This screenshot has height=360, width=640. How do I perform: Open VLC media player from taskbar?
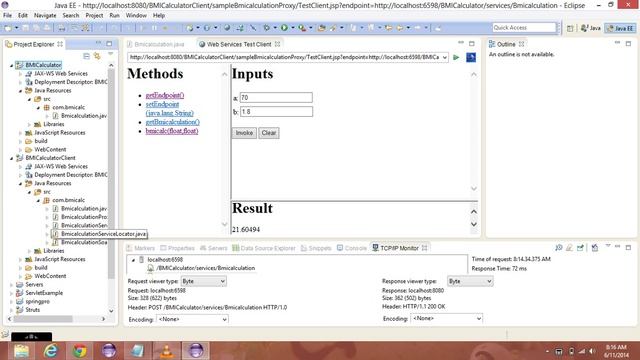[x=167, y=351]
